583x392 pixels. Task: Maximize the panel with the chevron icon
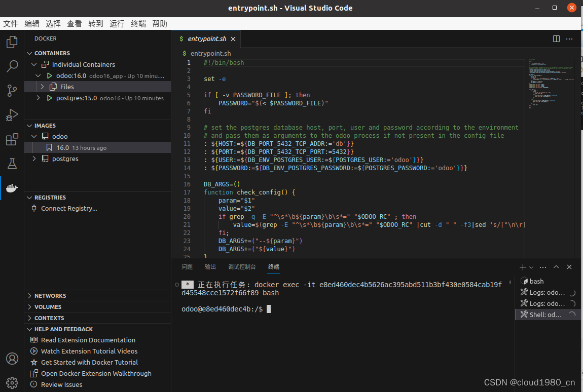(x=556, y=267)
